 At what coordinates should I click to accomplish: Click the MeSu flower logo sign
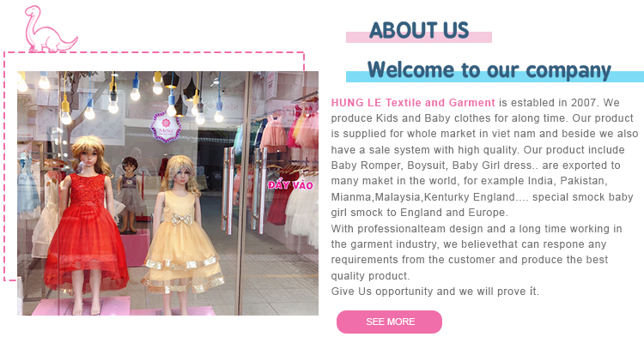click(x=166, y=127)
